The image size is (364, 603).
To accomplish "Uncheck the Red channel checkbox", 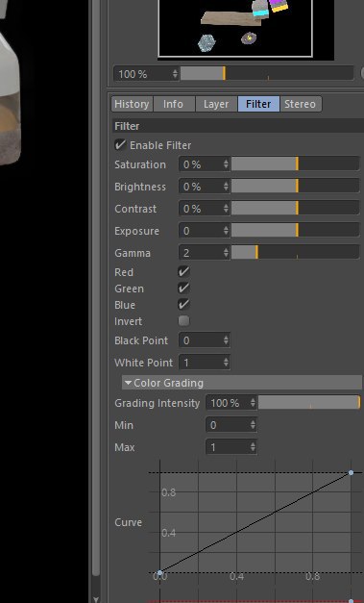I will coord(183,271).
